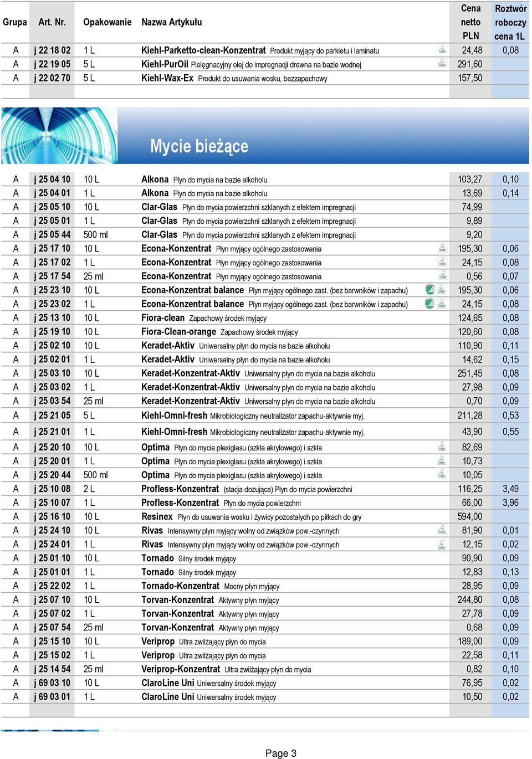This screenshot has width=532, height=759.
Task: Click the "Grupa" column header
Action: (15, 22)
